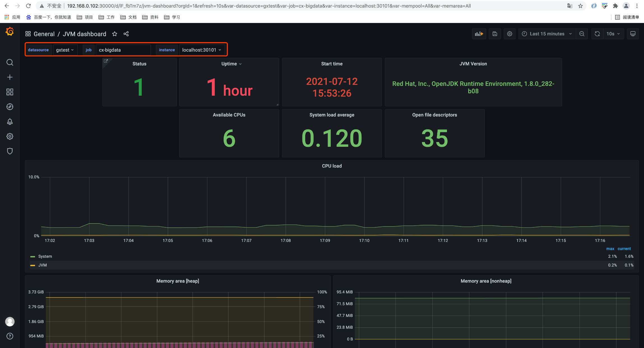
Task: Click the browser address bar URL
Action: [269, 6]
